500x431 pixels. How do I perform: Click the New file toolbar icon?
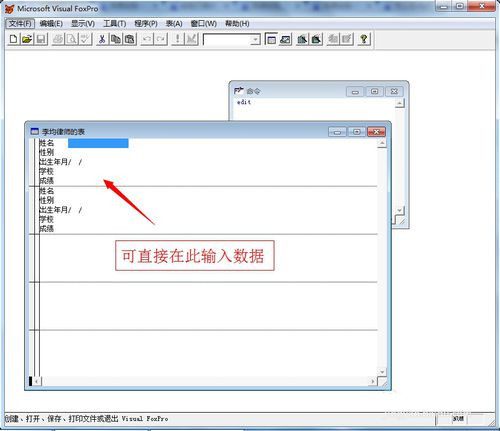pyautogui.click(x=13, y=39)
